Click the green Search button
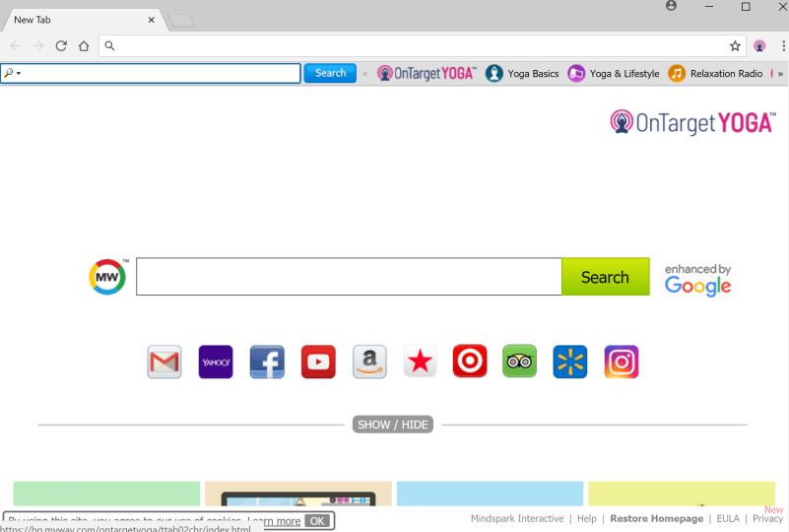 tap(606, 277)
